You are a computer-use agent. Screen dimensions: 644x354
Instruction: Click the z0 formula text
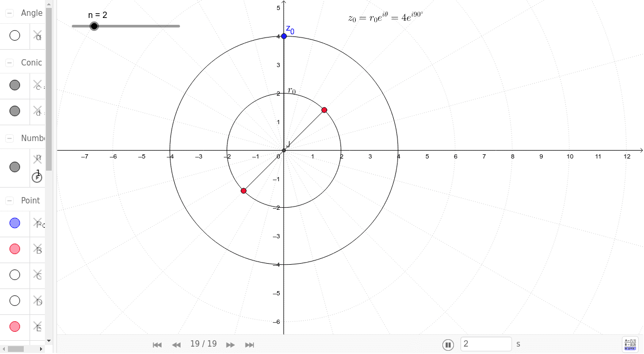[x=386, y=17]
